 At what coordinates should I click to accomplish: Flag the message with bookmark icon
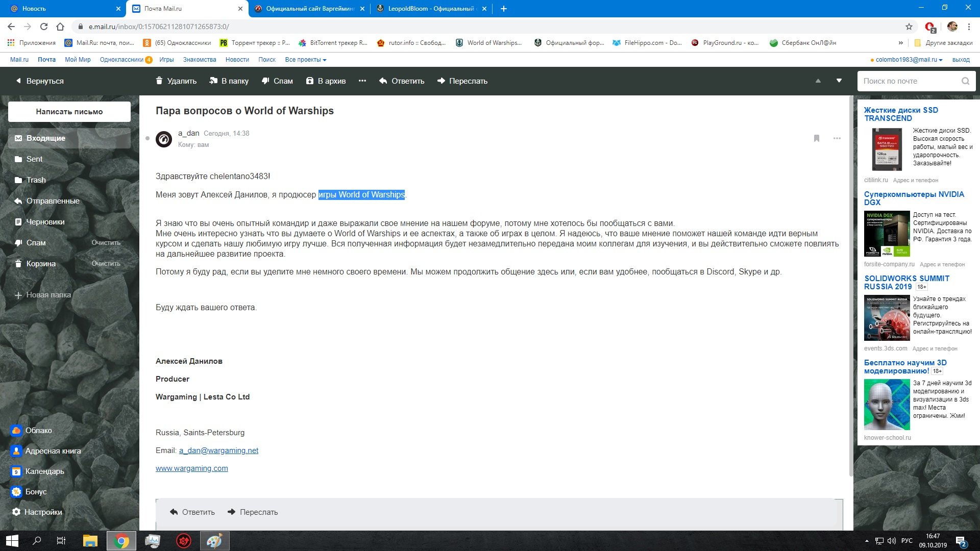point(817,138)
